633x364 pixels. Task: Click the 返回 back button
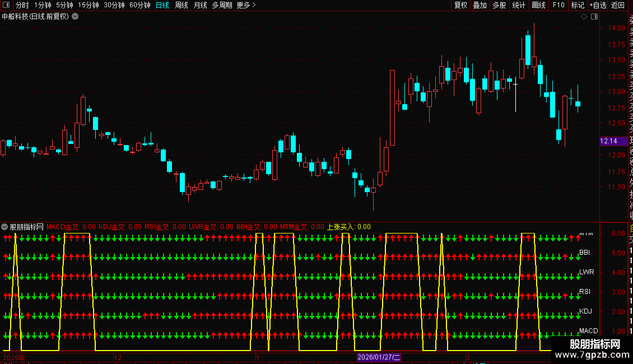click(618, 5)
